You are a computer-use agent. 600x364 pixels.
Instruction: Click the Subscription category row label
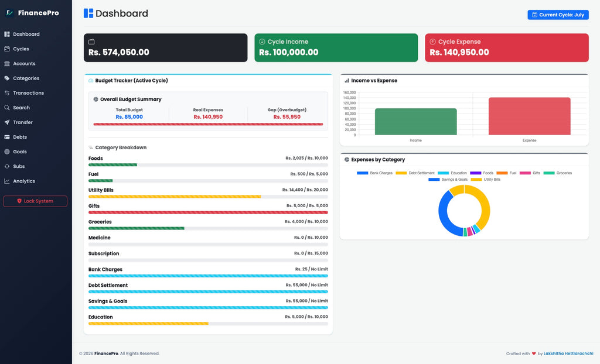pyautogui.click(x=104, y=253)
